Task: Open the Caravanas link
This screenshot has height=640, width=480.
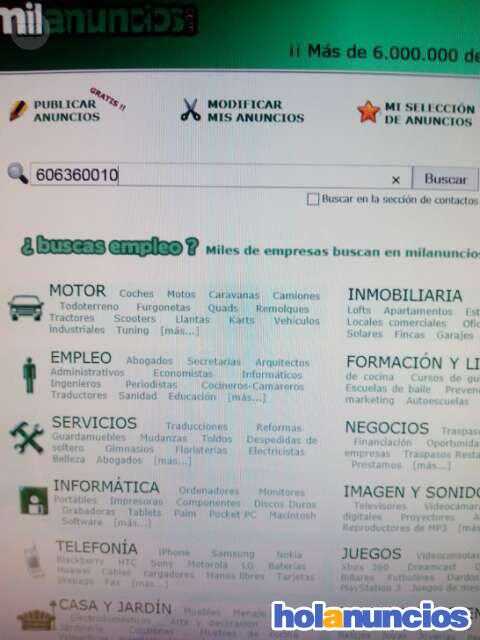Action: [x=234, y=295]
